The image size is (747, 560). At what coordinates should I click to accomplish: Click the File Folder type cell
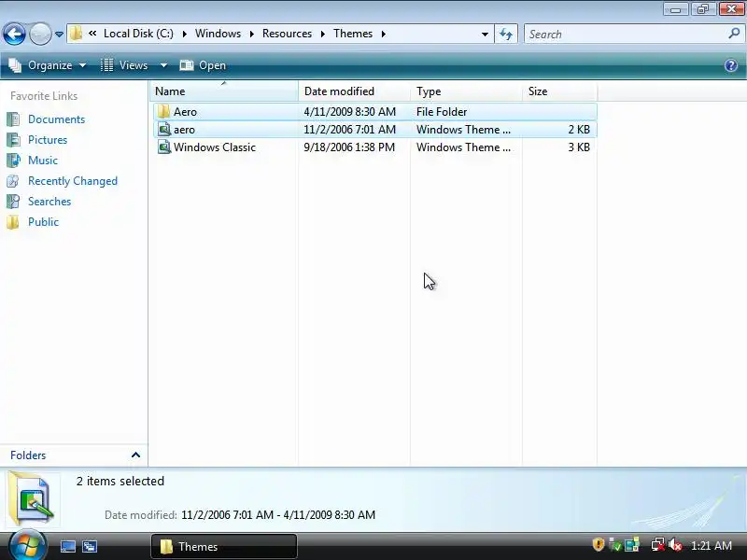(442, 112)
